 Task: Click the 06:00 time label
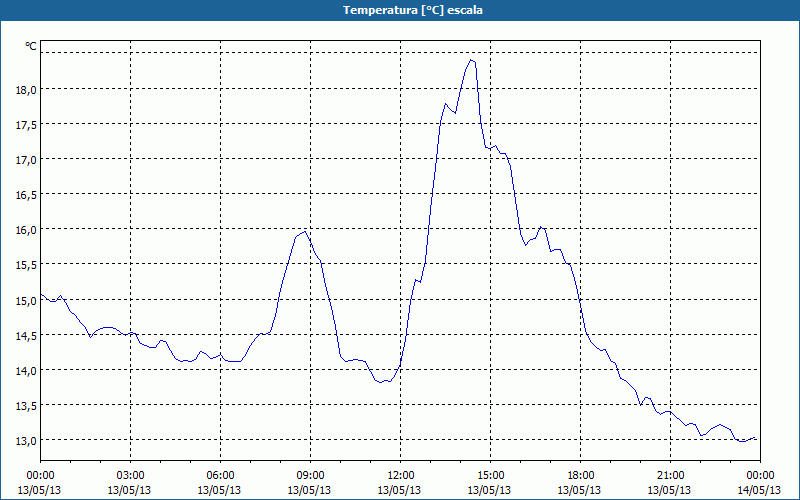pyautogui.click(x=220, y=476)
